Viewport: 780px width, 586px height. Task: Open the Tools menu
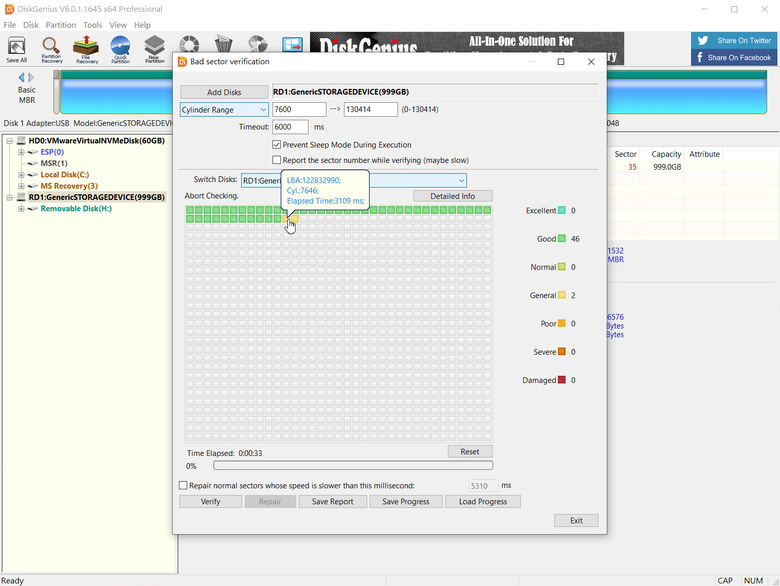click(x=93, y=25)
